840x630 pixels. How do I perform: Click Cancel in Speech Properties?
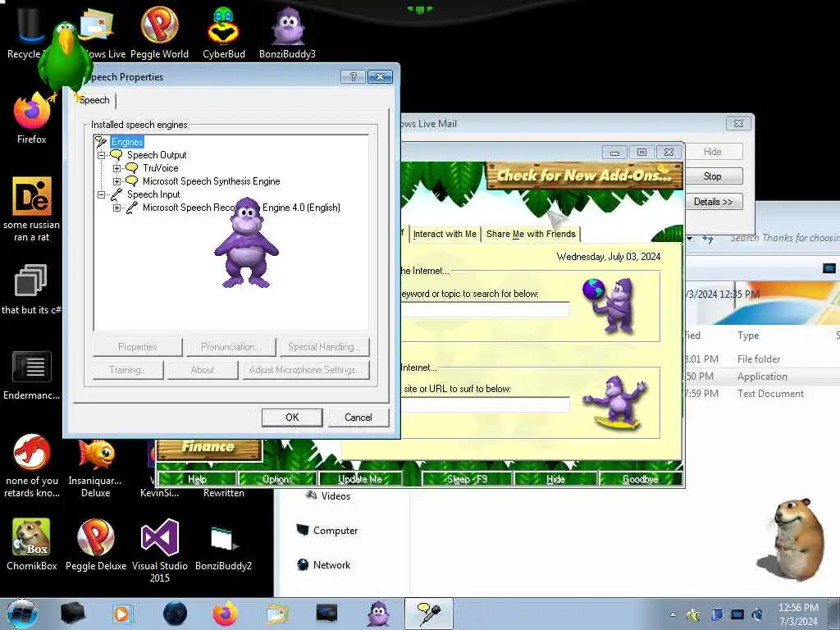[x=358, y=418]
